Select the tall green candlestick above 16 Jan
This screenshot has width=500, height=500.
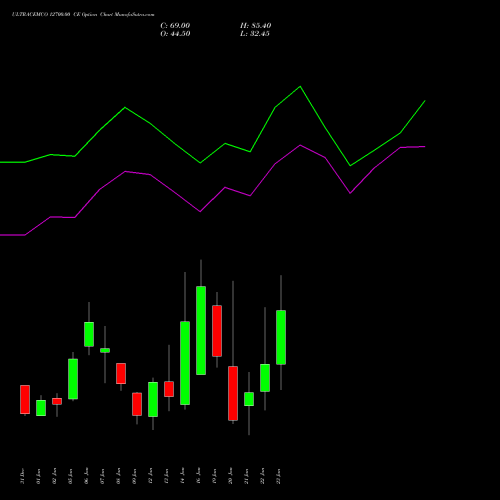(x=201, y=330)
